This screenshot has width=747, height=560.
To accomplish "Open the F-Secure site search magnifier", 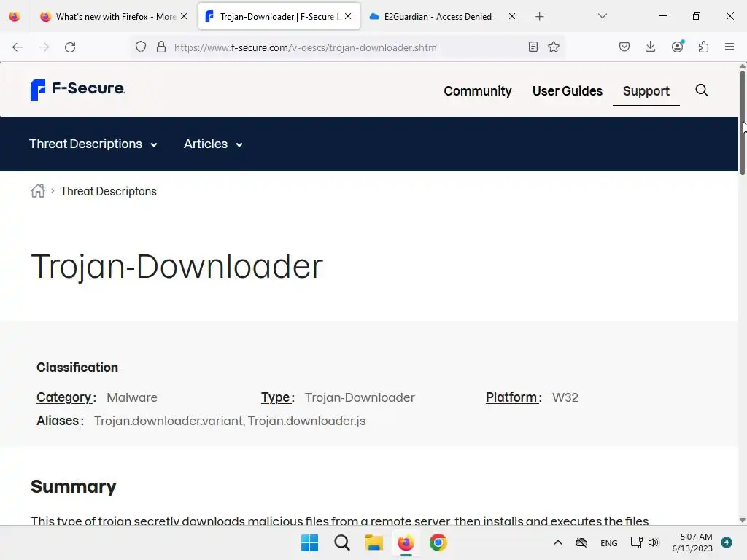I will tap(701, 90).
